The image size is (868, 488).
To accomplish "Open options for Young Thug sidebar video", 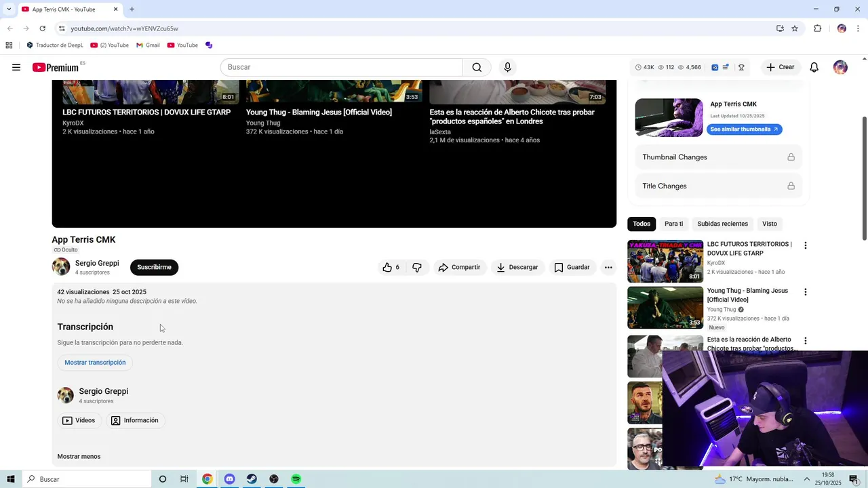I will pos(805,292).
